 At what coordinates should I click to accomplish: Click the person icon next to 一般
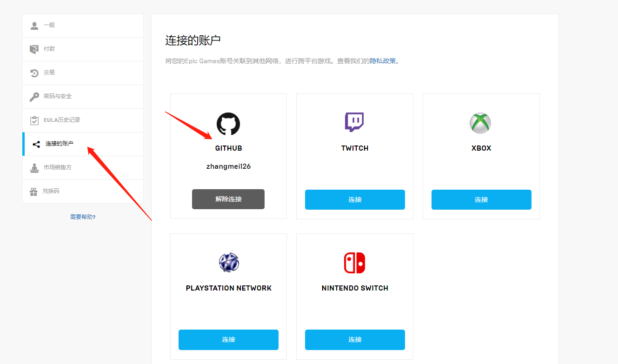click(x=34, y=26)
